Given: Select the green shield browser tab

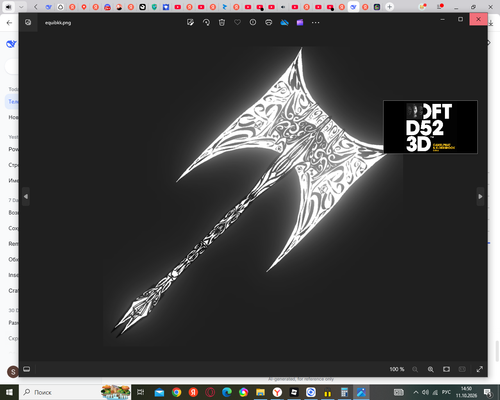Looking at the screenshot, I should (x=154, y=7).
